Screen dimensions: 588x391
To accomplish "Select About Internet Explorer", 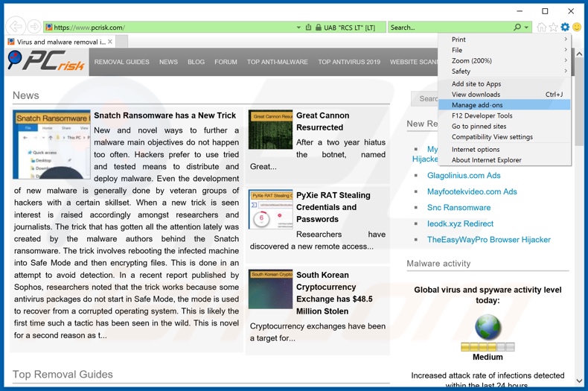I will click(x=505, y=160).
